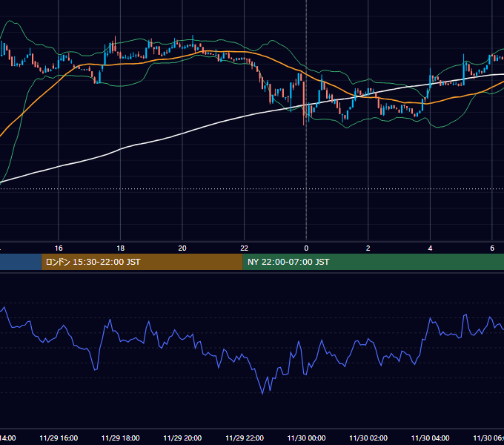Image resolution: width=504 pixels, height=445 pixels.
Task: Click the long red candle at midnight
Action: pos(303,103)
